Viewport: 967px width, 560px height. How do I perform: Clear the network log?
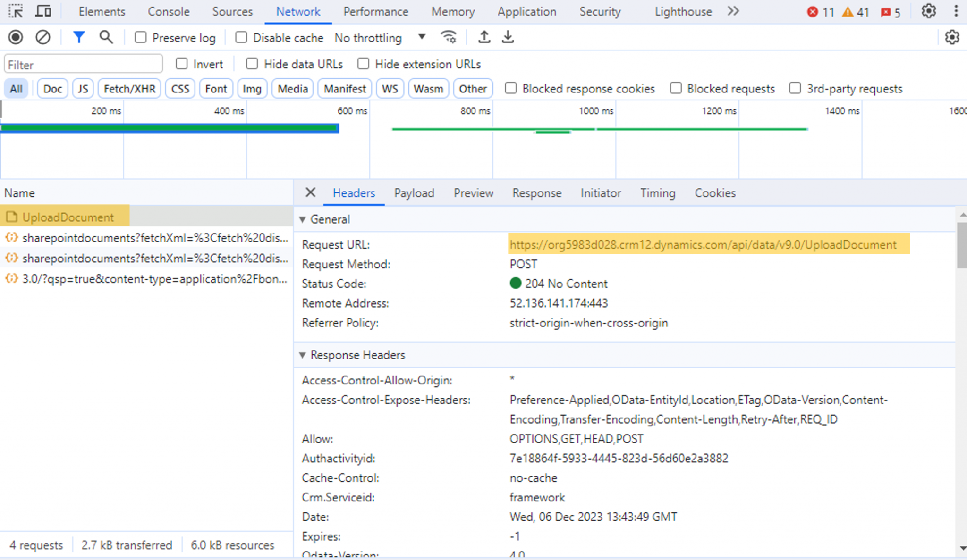click(43, 37)
